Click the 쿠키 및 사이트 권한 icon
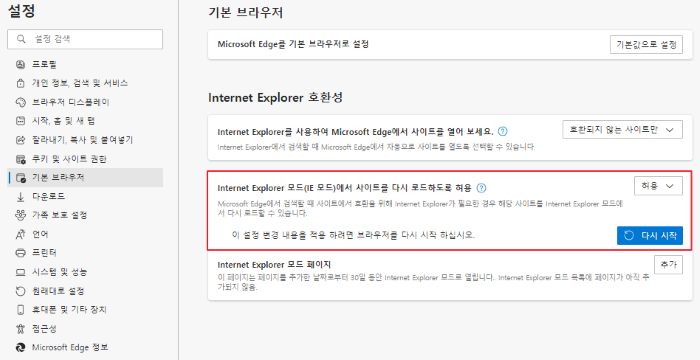The image size is (700, 360). pos(21,159)
